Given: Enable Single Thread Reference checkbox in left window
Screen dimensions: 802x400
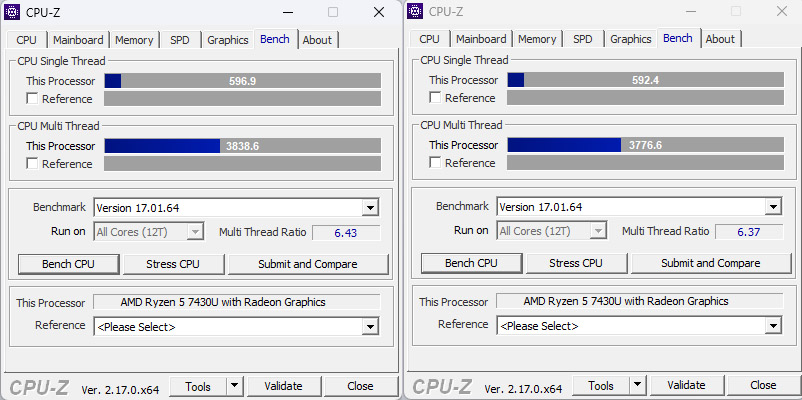Looking at the screenshot, I should click(x=32, y=99).
